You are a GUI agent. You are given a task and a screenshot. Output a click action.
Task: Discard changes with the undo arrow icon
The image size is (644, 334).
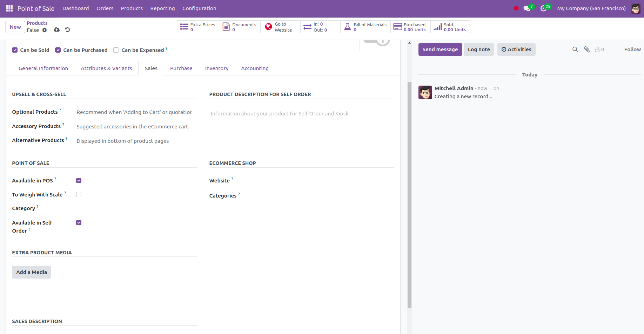[68, 30]
